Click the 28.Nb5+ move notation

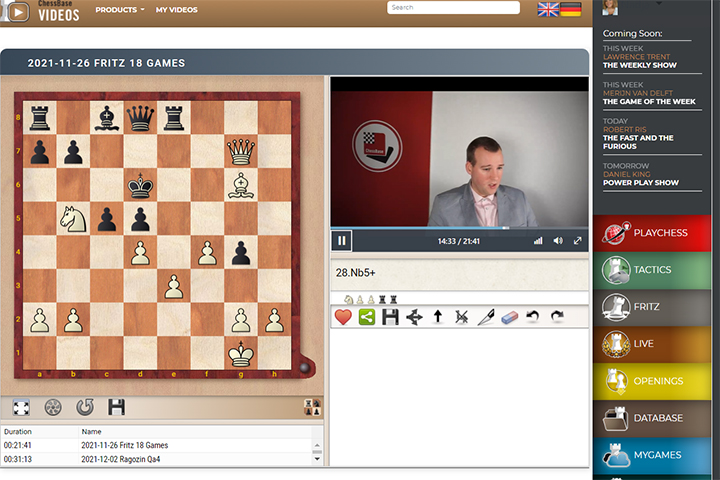(355, 273)
